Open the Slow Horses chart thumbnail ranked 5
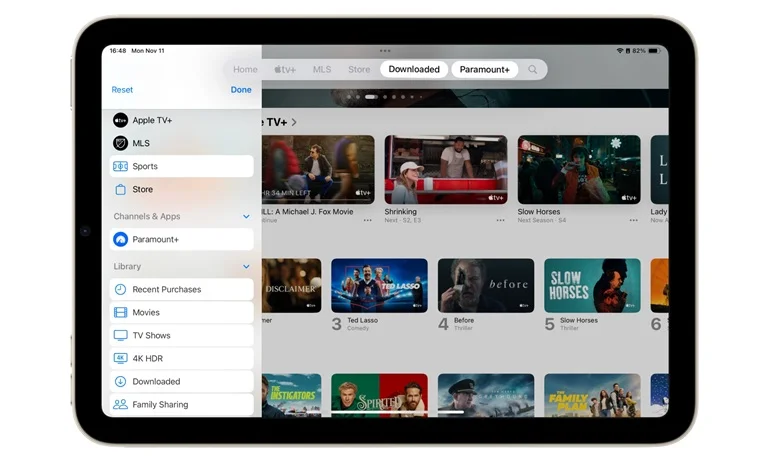The height and width of the screenshot is (462, 770). pyautogui.click(x=592, y=286)
